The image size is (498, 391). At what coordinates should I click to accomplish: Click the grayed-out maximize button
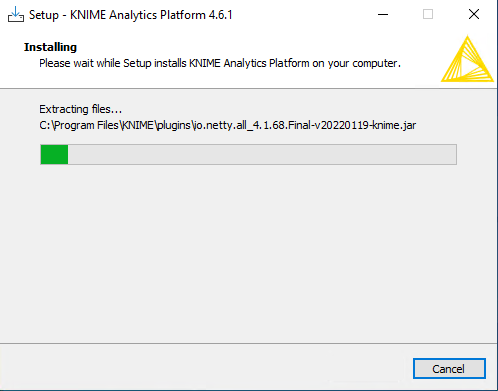(428, 15)
